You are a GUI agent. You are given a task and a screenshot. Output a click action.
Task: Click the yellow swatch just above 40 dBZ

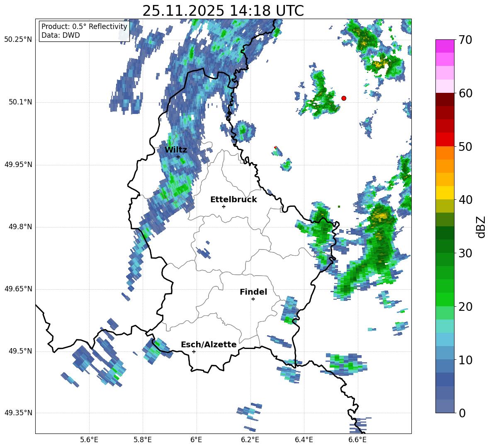pyautogui.click(x=445, y=193)
